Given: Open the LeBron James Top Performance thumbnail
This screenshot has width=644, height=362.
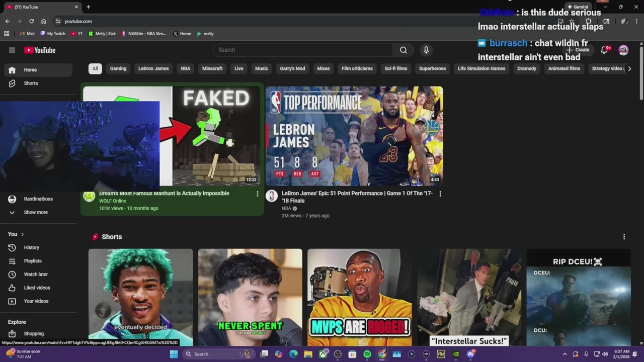Looking at the screenshot, I should (x=354, y=136).
